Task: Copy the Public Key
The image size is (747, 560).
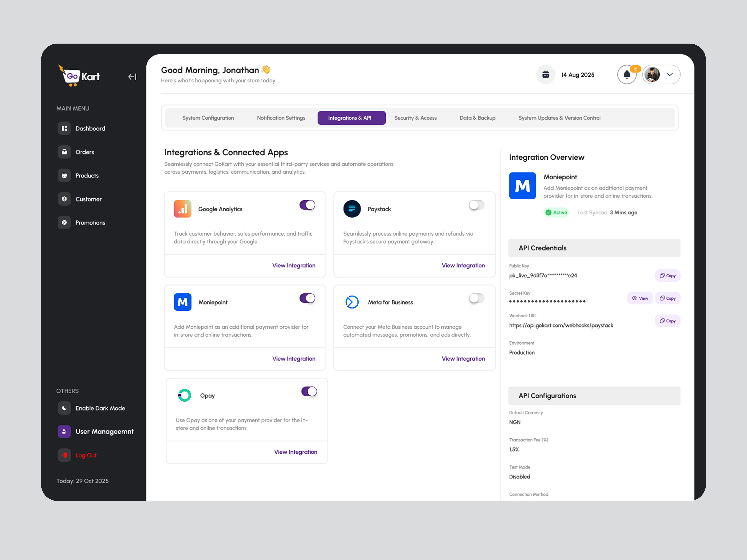Action: 668,275
